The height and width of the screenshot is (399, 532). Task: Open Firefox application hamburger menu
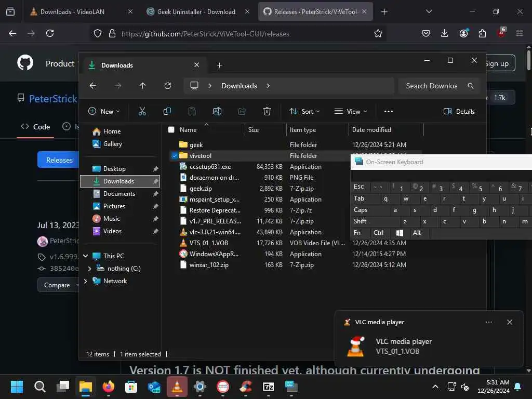pyautogui.click(x=520, y=33)
